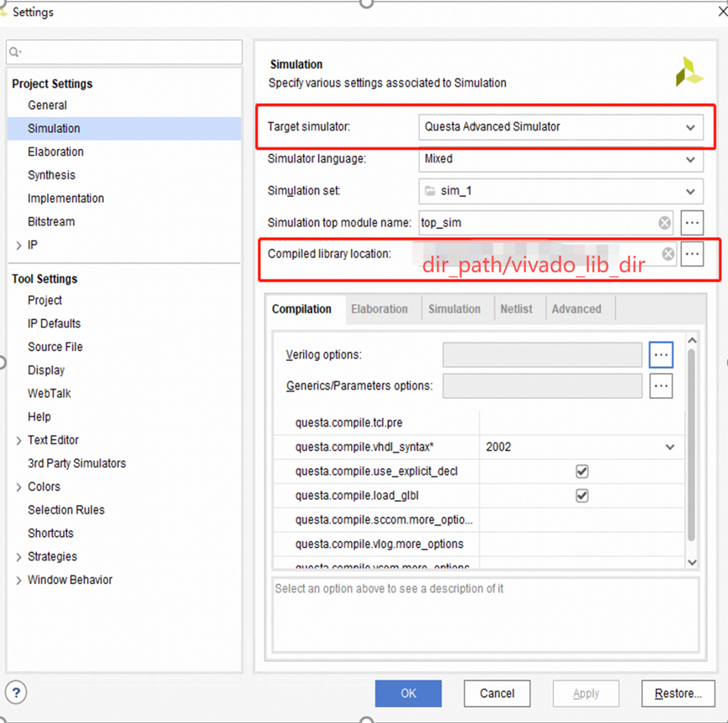
Task: Expand the IP tree node
Action: click(19, 245)
